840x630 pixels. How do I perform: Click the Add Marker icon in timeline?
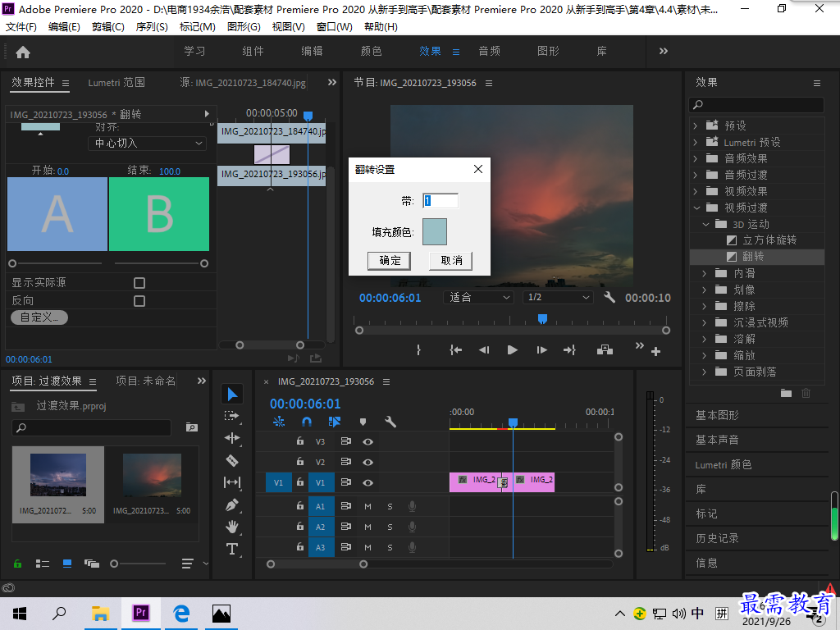363,422
